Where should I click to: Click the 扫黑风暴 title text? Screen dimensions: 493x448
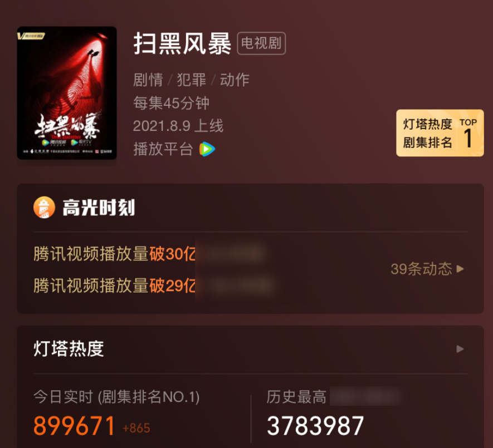[182, 43]
